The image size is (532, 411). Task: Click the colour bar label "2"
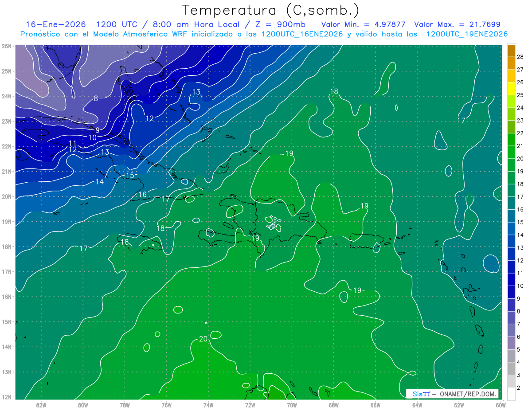tap(519, 388)
